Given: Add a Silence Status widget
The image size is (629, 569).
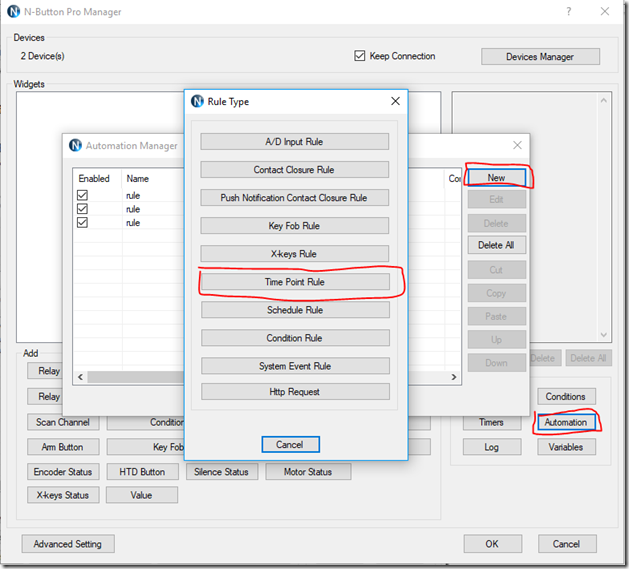Looking at the screenshot, I should pyautogui.click(x=222, y=472).
